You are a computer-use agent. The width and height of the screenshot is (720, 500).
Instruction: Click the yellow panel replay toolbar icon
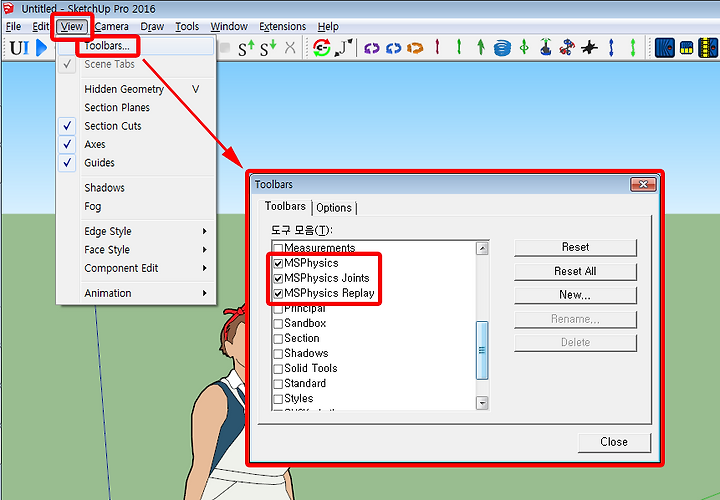(x=686, y=48)
